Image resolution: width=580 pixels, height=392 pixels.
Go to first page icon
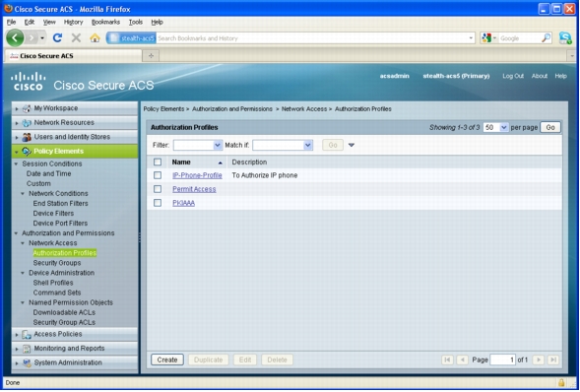(447, 359)
